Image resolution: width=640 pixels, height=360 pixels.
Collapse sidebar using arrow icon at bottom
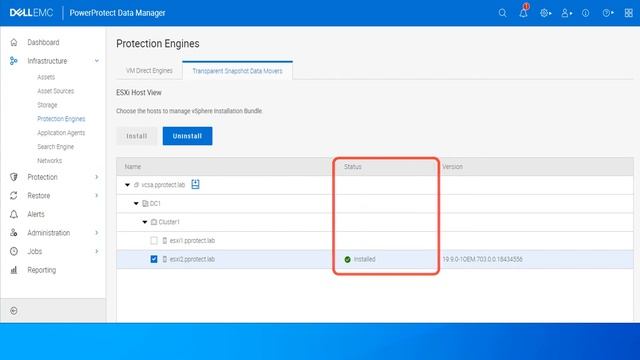pos(14,311)
